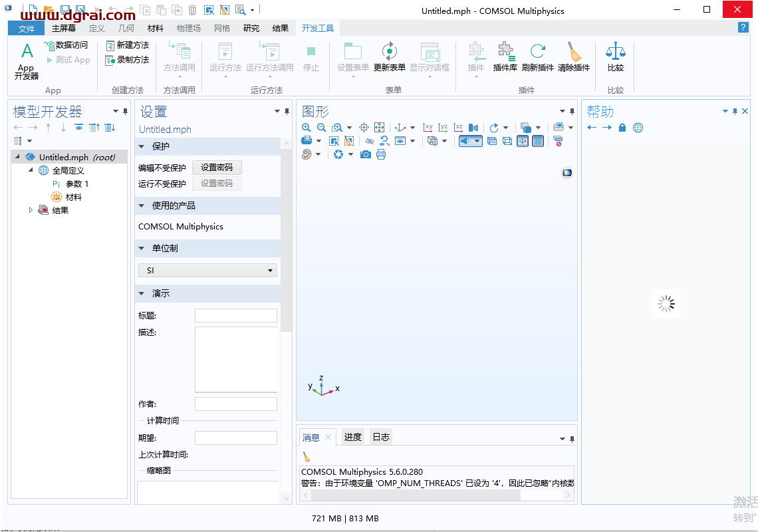Switch to the 研究 ribbon tab
This screenshot has height=532, width=758.
[251, 29]
